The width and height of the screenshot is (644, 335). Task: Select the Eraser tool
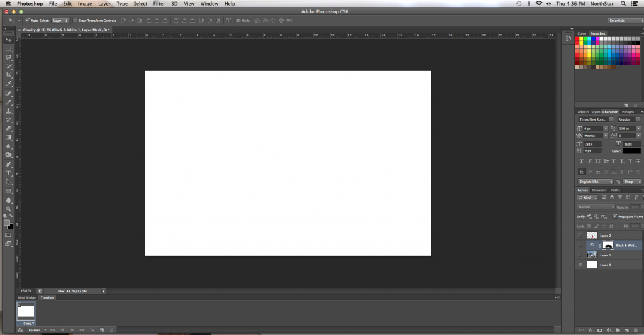(8, 129)
